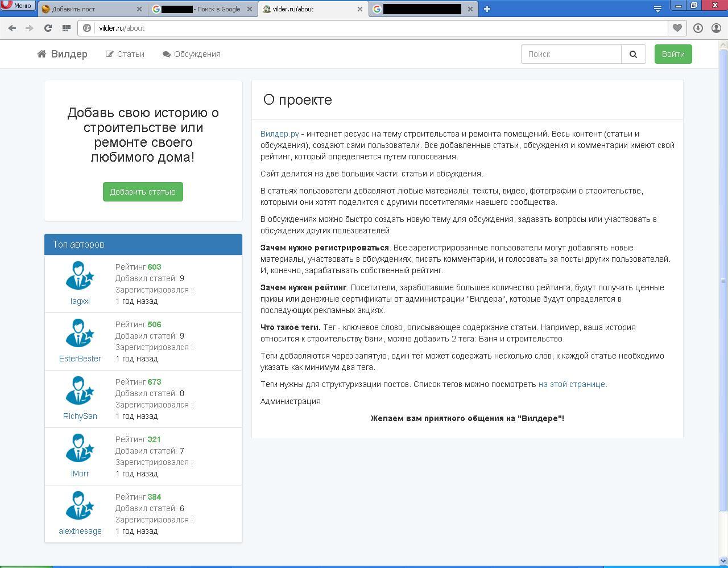Open a new tab with plus button

pyautogui.click(x=487, y=9)
